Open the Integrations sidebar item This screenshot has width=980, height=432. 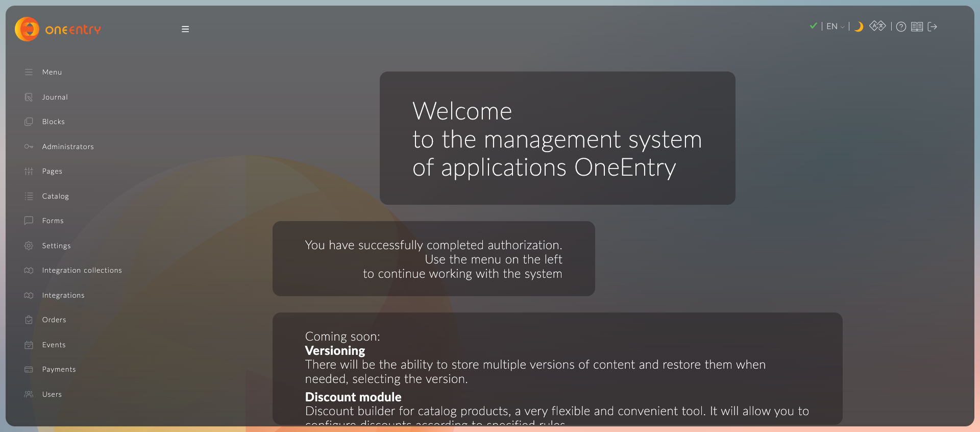(x=63, y=295)
